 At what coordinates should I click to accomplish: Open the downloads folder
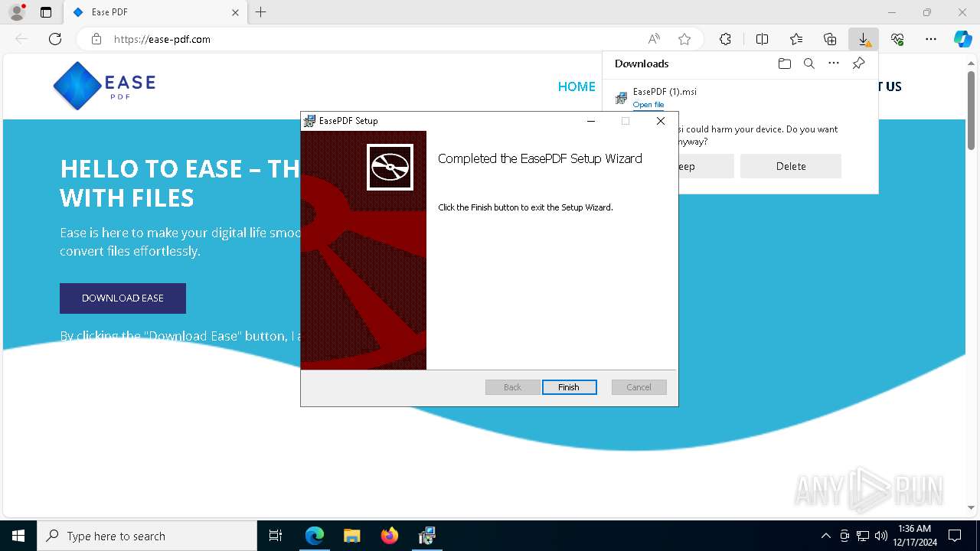(784, 64)
